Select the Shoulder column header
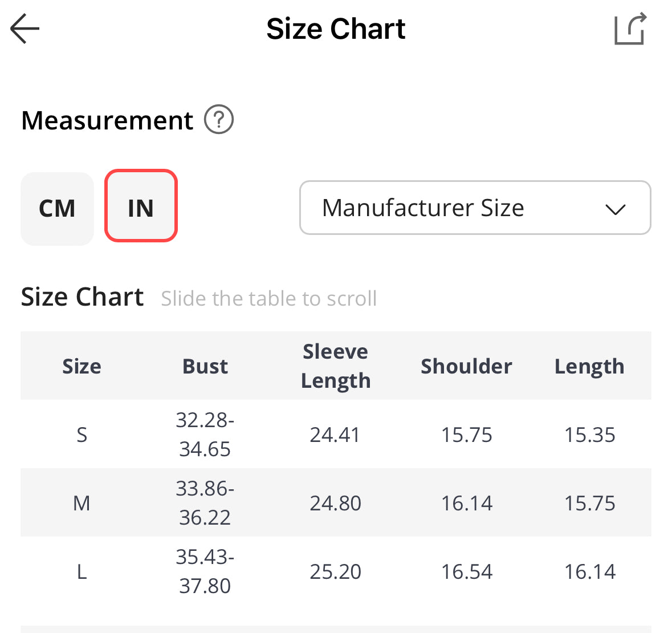The image size is (672, 633). [466, 366]
